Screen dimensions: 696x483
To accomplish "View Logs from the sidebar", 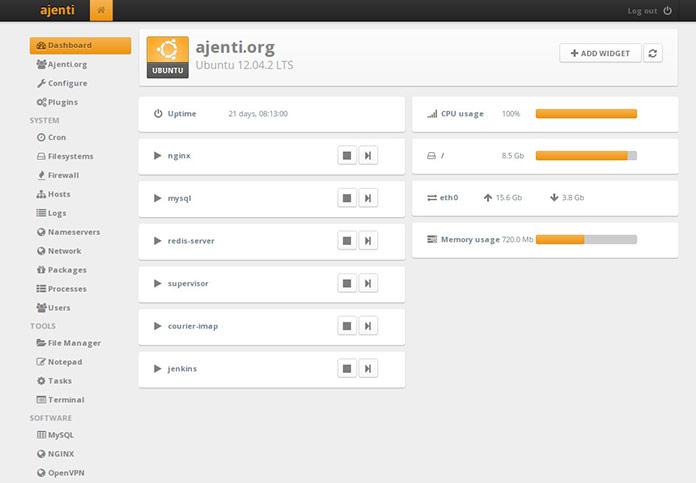I will tap(51, 213).
